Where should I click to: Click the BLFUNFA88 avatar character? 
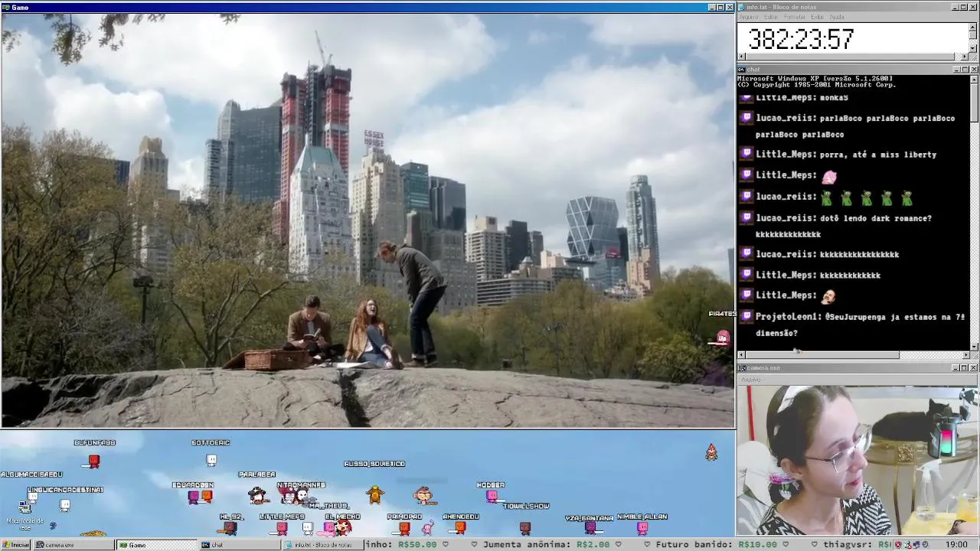(x=94, y=461)
